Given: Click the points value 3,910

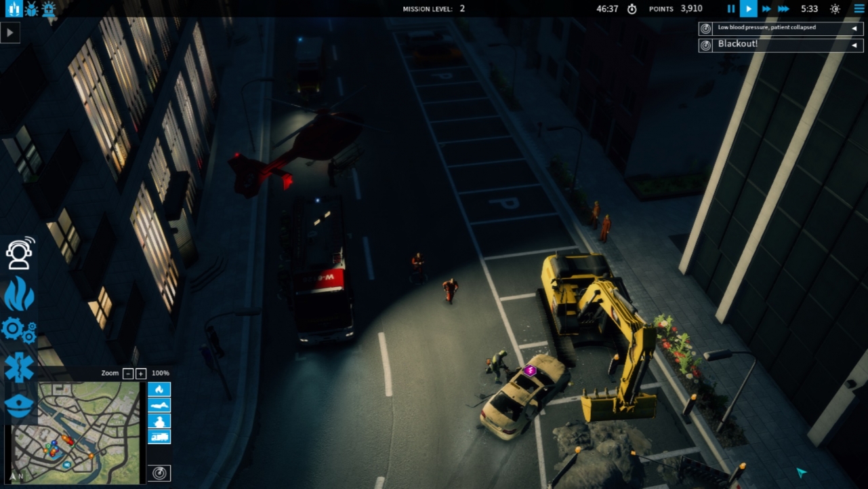Looking at the screenshot, I should point(691,9).
